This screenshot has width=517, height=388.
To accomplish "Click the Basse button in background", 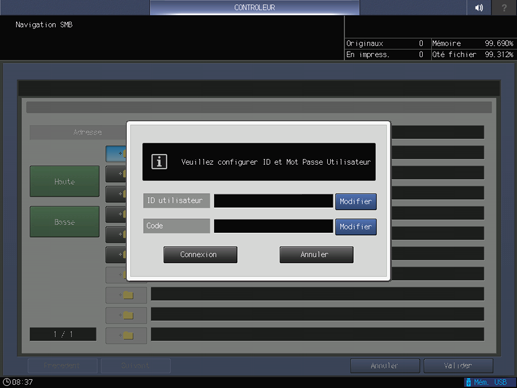I will coord(65,222).
